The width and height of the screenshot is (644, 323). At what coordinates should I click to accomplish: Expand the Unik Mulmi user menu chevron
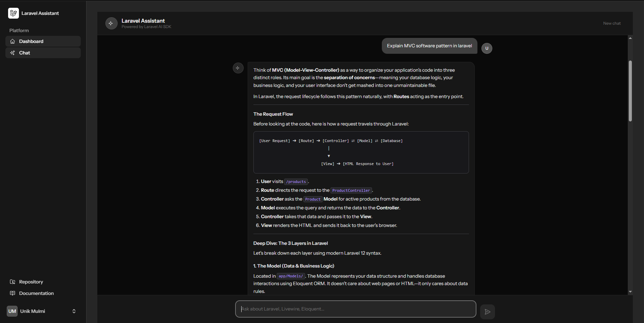pos(74,311)
